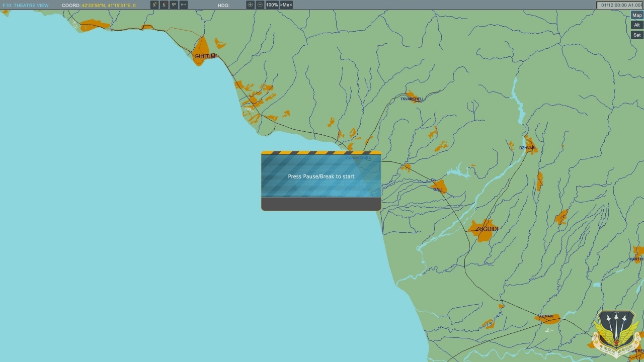Click the Press Pause/Break to start message
Image resolution: width=644 pixels, height=362 pixels.
click(321, 176)
